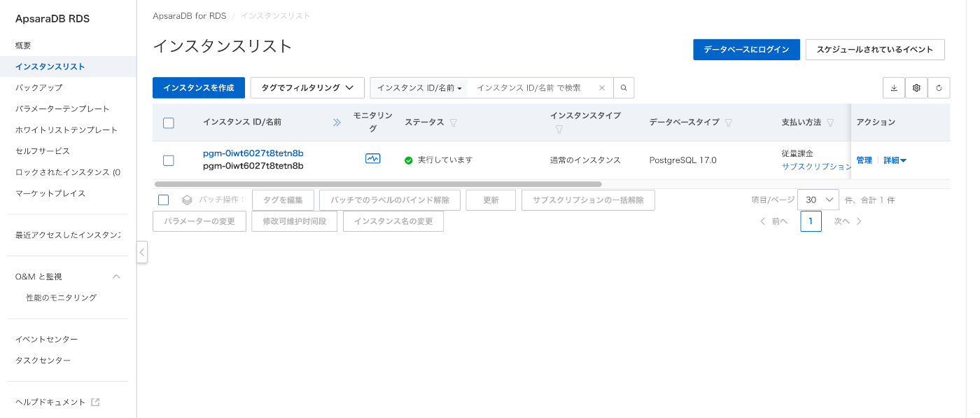This screenshot has height=418, width=980.
Task: Filter by データベースタイプ funnel icon
Action: tap(729, 123)
